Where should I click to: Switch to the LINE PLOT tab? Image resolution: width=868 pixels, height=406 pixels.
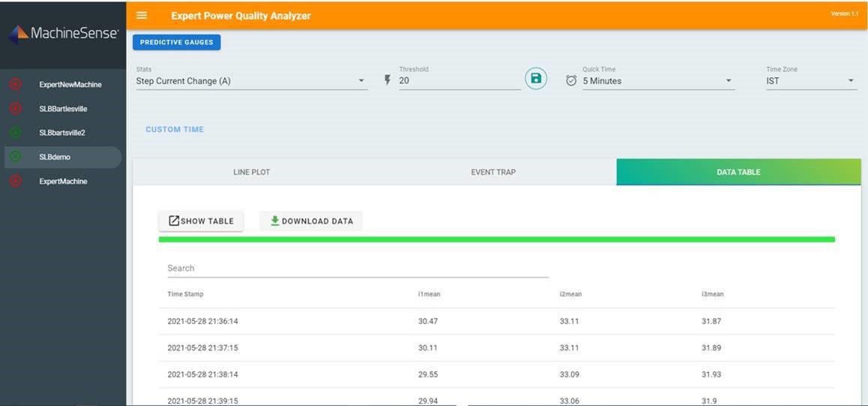[252, 173]
